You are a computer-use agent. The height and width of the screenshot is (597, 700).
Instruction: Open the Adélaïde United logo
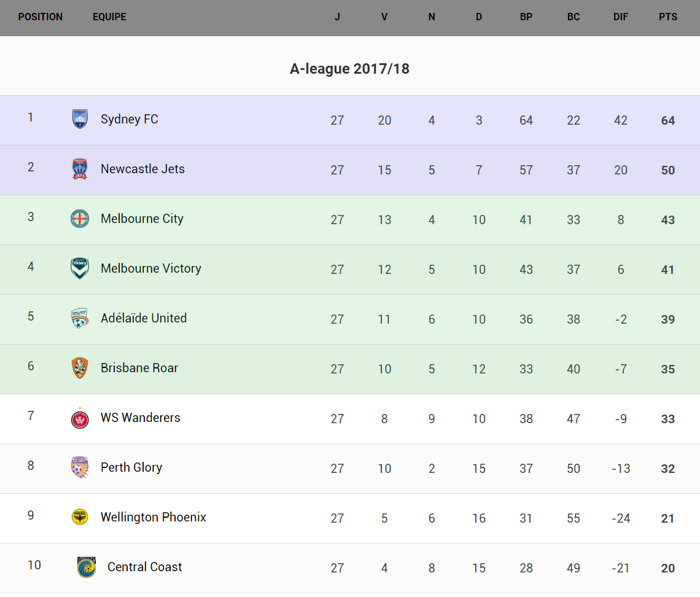click(80, 318)
